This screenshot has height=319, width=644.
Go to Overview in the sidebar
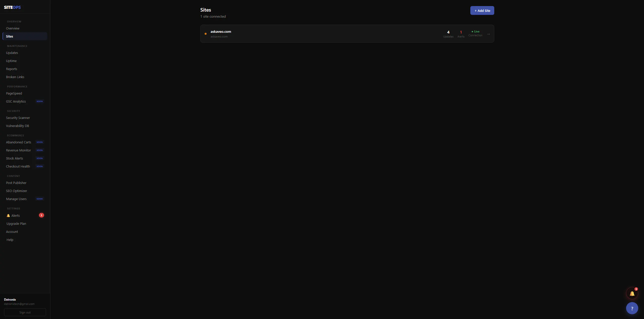25,28
